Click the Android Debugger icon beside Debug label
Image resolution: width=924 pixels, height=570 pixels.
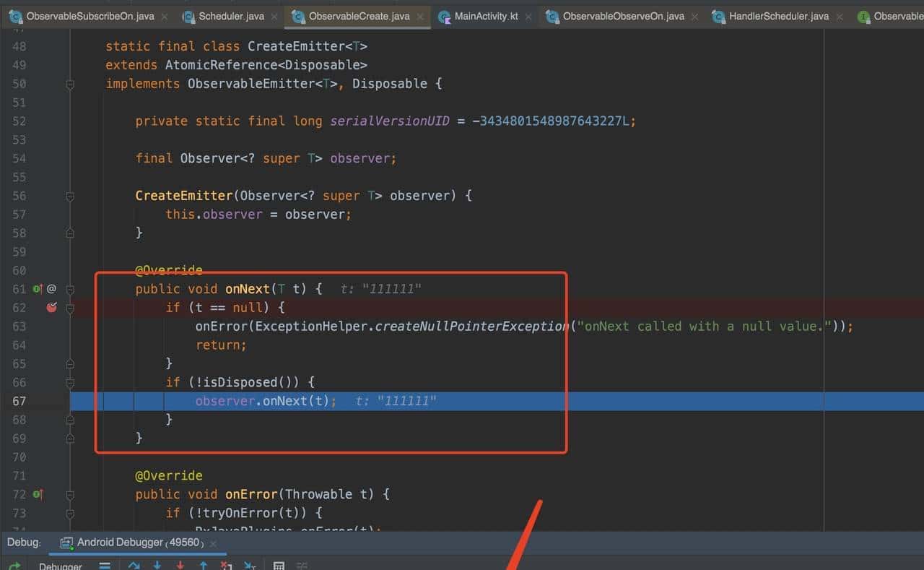[x=67, y=542]
